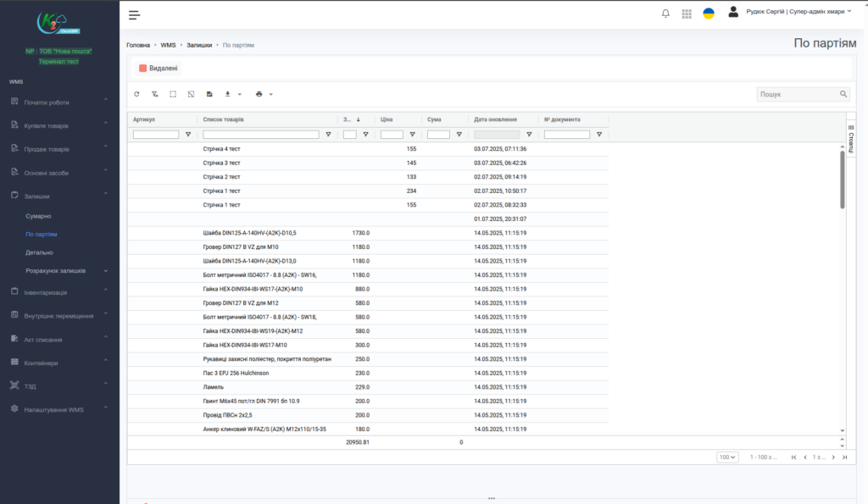Viewport: 868px width, 504px height.
Task: Open the user profile dropdown Рудюк Сергій
Action: tap(797, 12)
